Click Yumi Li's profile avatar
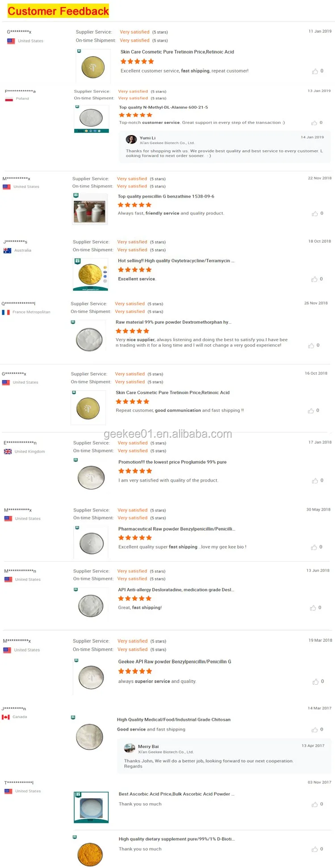Image resolution: width=335 pixels, height=868 pixels. [131, 140]
